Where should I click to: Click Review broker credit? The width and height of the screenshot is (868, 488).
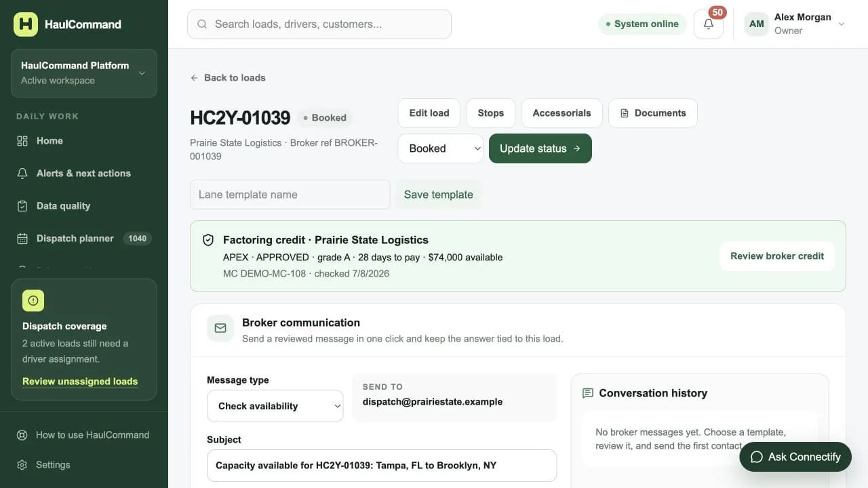coord(777,256)
